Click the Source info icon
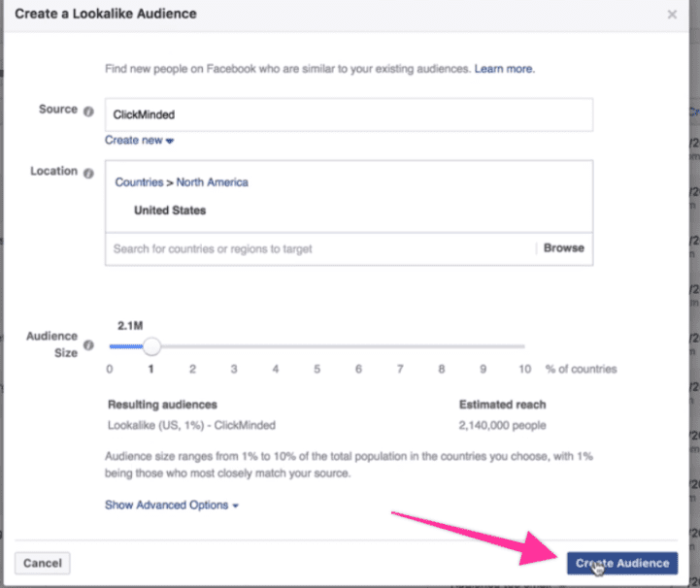This screenshot has width=700, height=588. (89, 111)
